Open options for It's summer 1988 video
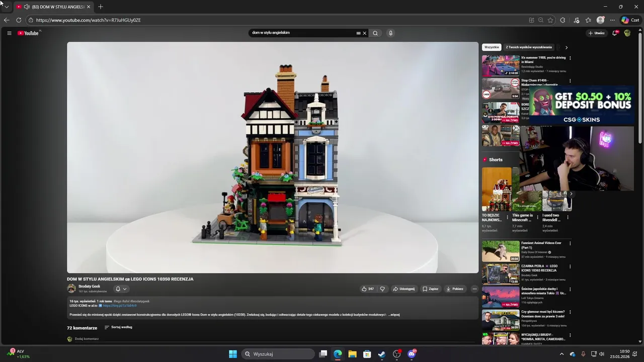 click(570, 58)
